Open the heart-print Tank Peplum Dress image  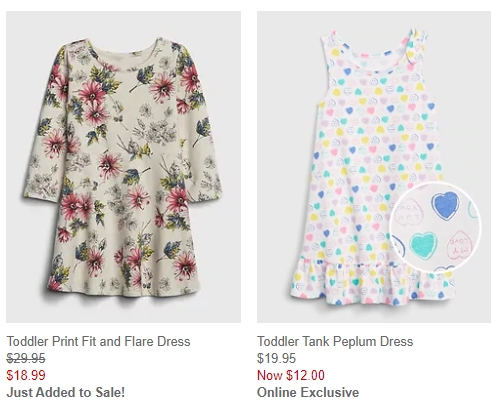tap(374, 167)
